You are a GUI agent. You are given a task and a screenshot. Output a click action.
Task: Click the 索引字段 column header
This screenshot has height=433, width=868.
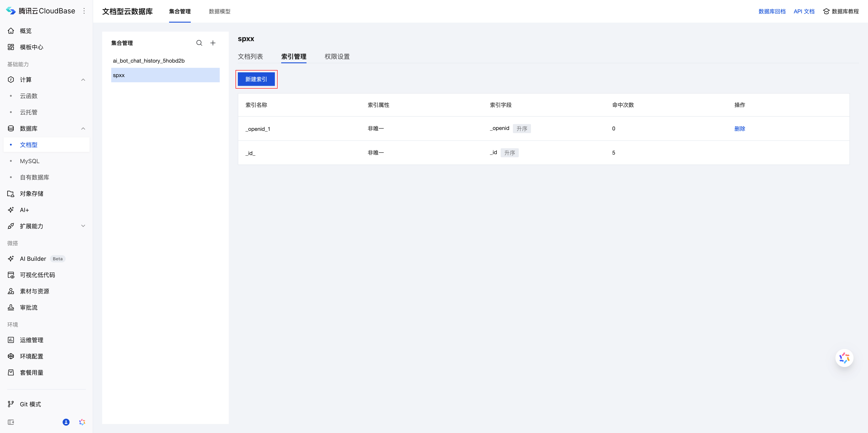click(x=500, y=105)
